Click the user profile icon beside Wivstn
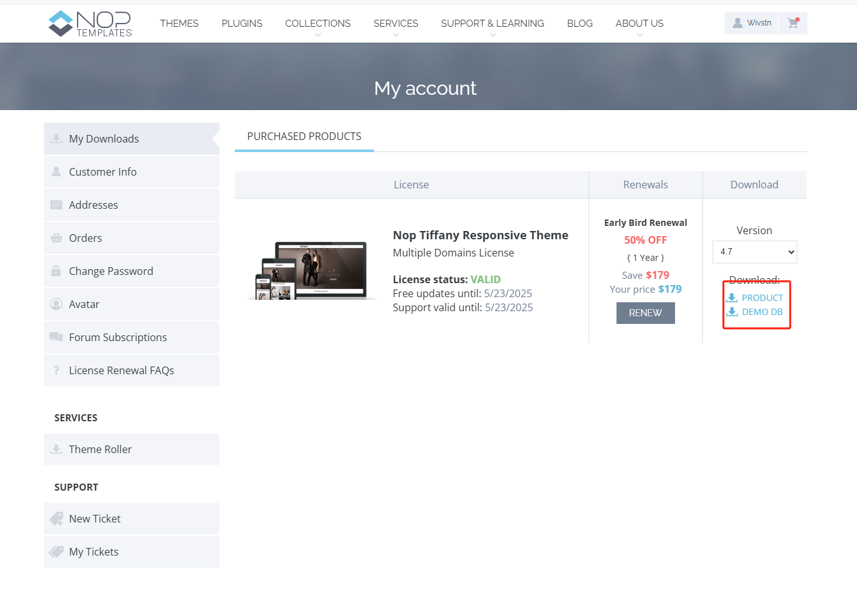 tap(737, 23)
